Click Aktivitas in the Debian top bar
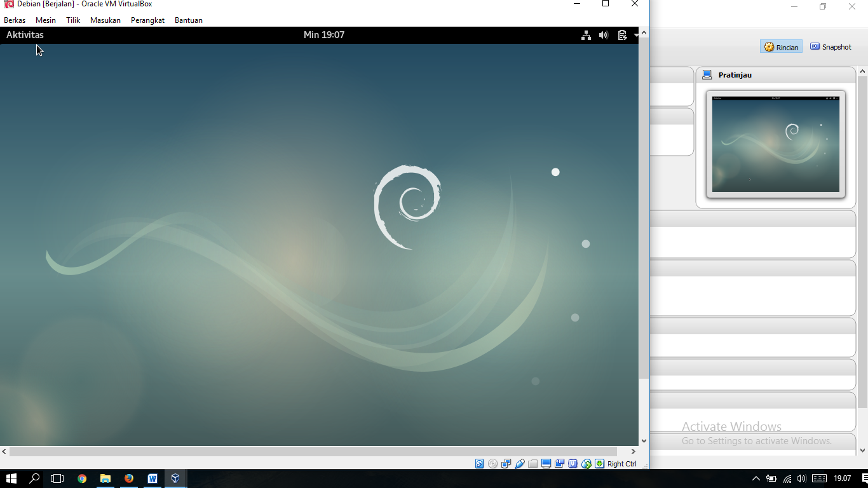The width and height of the screenshot is (868, 488). click(24, 35)
